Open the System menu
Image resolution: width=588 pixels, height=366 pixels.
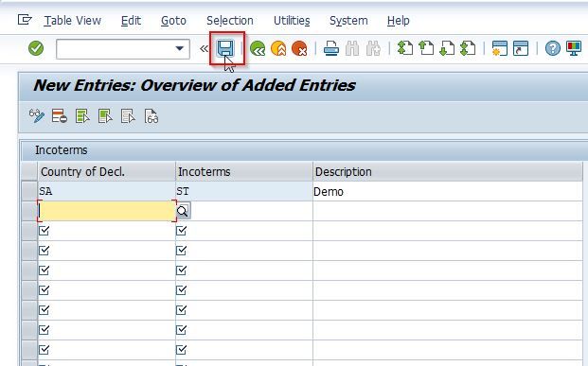[348, 21]
